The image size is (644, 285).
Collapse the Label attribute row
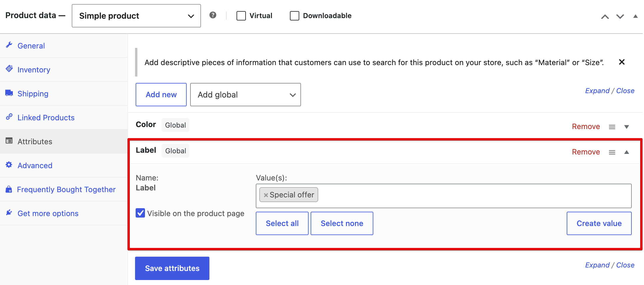click(x=626, y=152)
